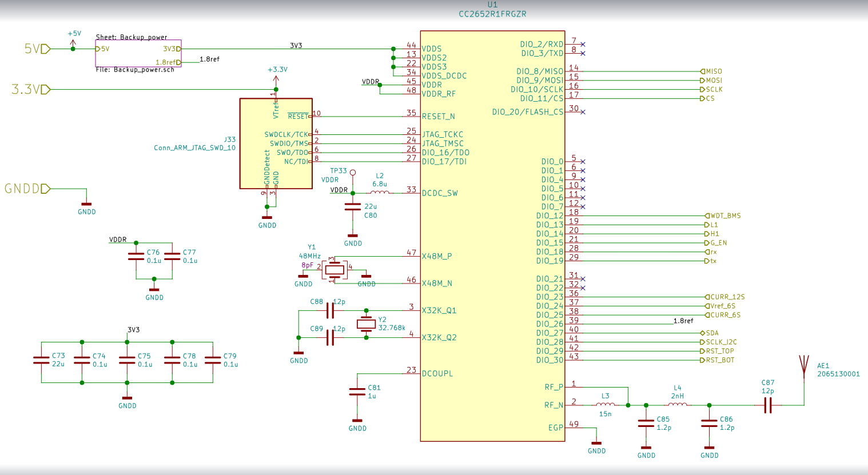
Task: Click inductor L3 15n symbol
Action: [x=606, y=404]
